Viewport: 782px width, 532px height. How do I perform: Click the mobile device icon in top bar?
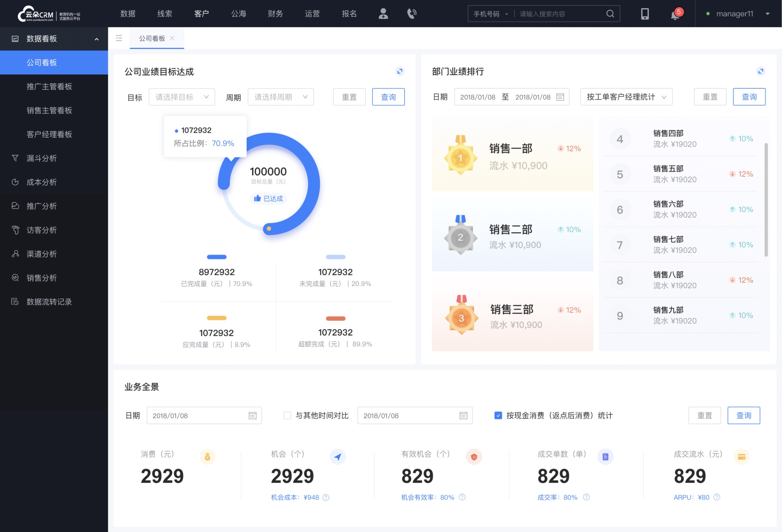click(645, 14)
